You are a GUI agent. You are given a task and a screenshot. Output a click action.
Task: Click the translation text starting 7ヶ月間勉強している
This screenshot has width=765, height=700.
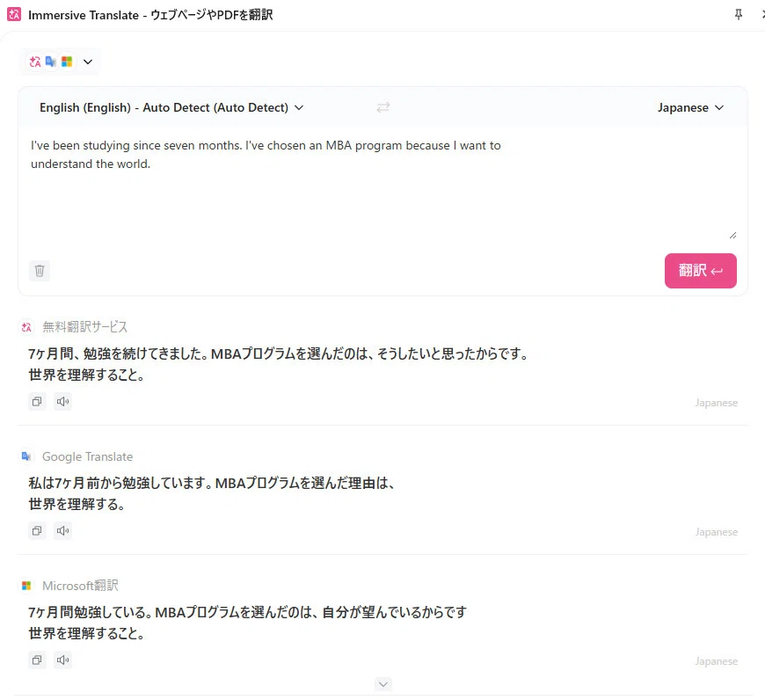tap(247, 623)
